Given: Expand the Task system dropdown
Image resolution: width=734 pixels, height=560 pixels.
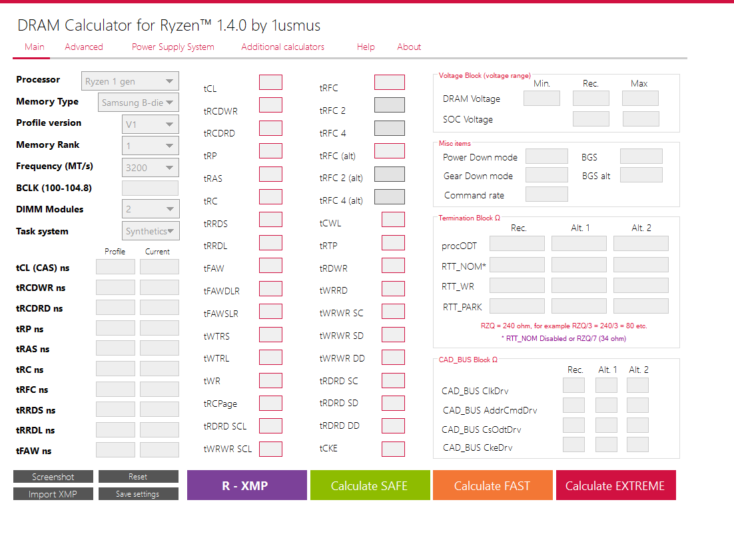Looking at the screenshot, I should click(x=151, y=230).
